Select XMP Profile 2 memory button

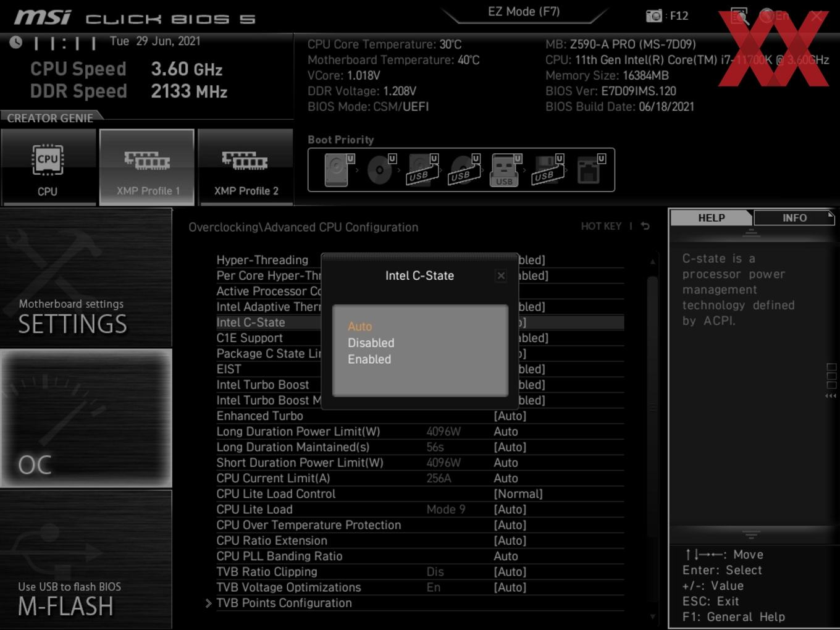tap(246, 167)
